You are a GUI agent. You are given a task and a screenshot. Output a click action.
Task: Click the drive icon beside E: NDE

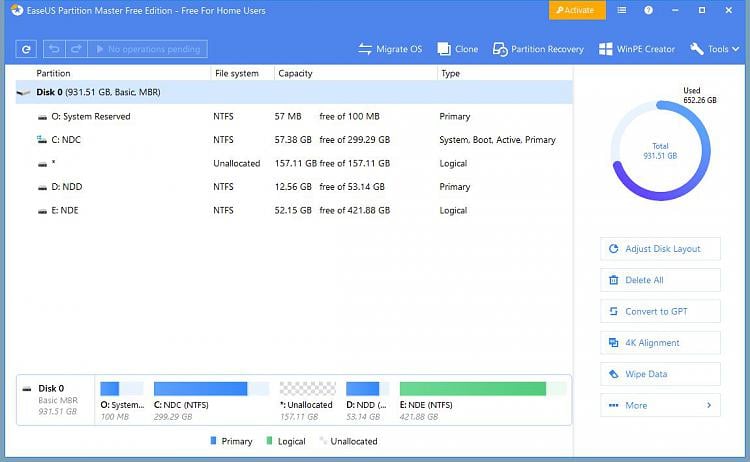[x=43, y=210]
